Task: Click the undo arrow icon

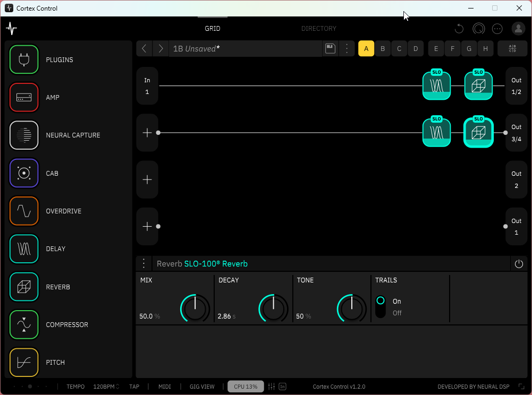Action: pos(459,29)
